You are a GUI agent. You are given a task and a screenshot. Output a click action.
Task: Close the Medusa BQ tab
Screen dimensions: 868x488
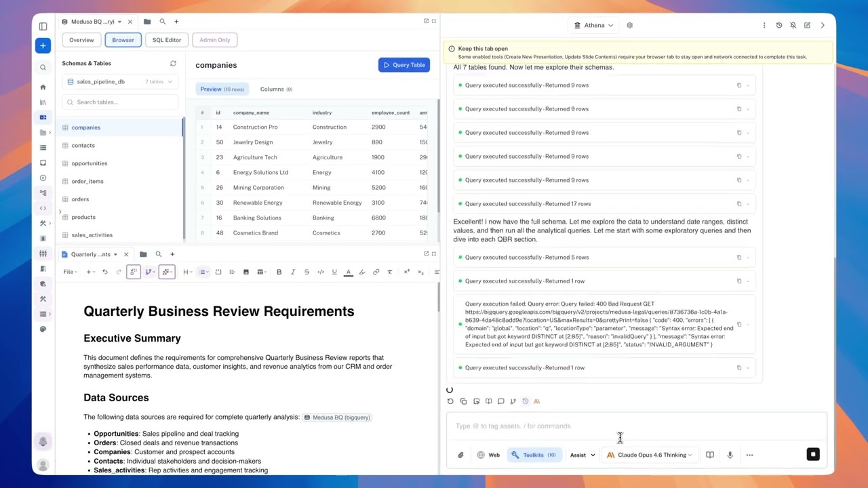130,22
